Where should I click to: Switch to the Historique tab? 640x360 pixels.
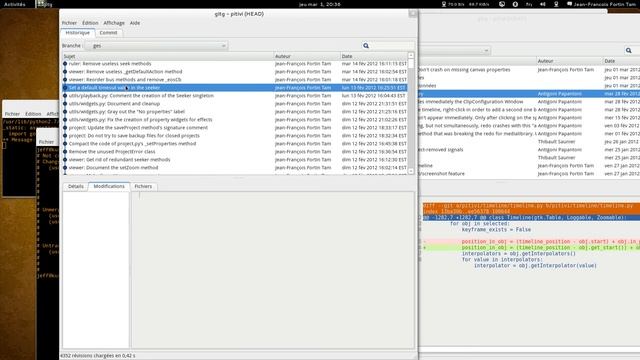78,33
